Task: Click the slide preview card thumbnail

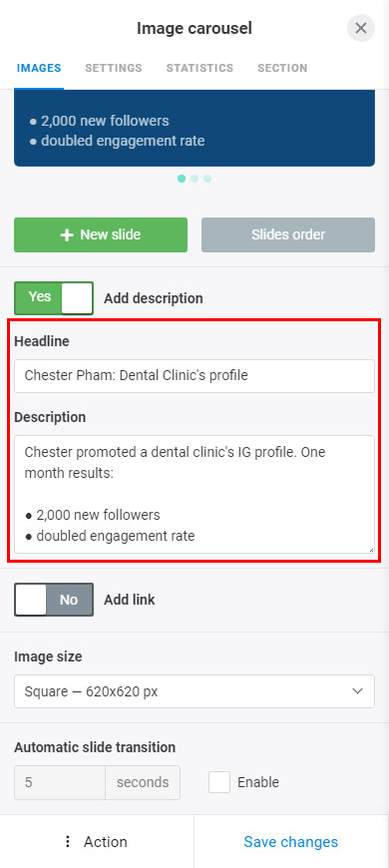Action: coord(194,128)
